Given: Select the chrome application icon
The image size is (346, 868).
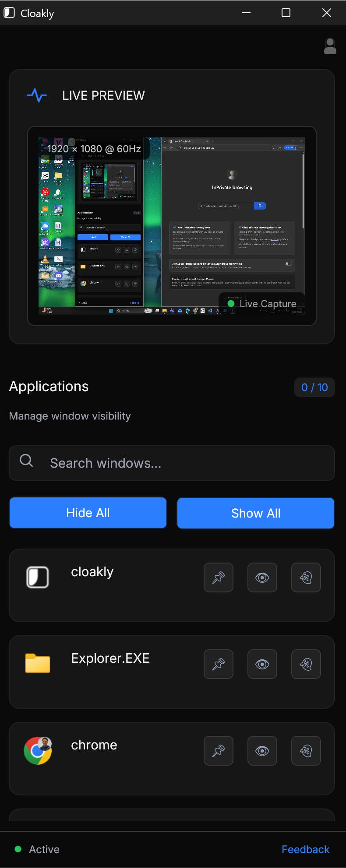Looking at the screenshot, I should pyautogui.click(x=38, y=751).
